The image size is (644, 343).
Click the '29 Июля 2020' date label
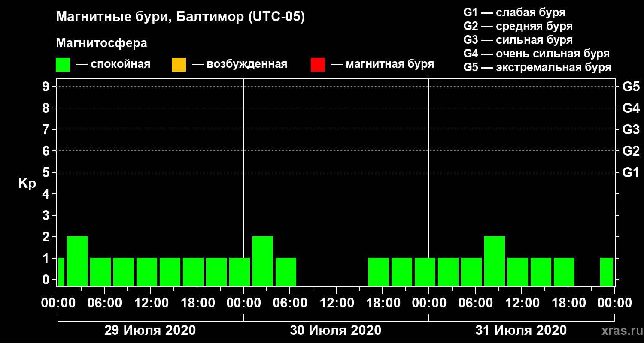pyautogui.click(x=150, y=331)
